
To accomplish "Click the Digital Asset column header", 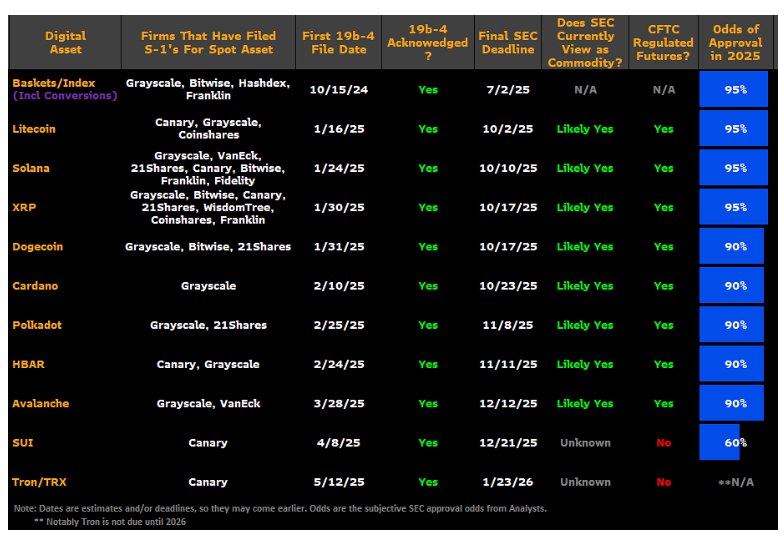I will [x=65, y=42].
